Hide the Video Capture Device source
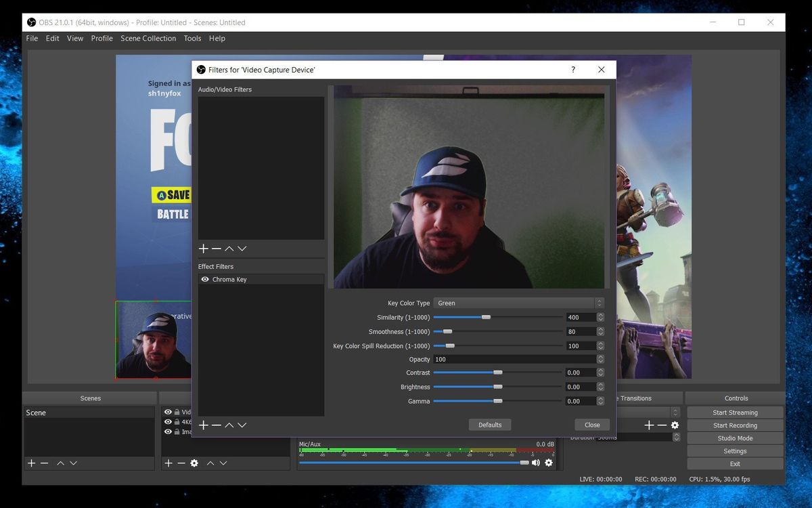 click(x=167, y=411)
